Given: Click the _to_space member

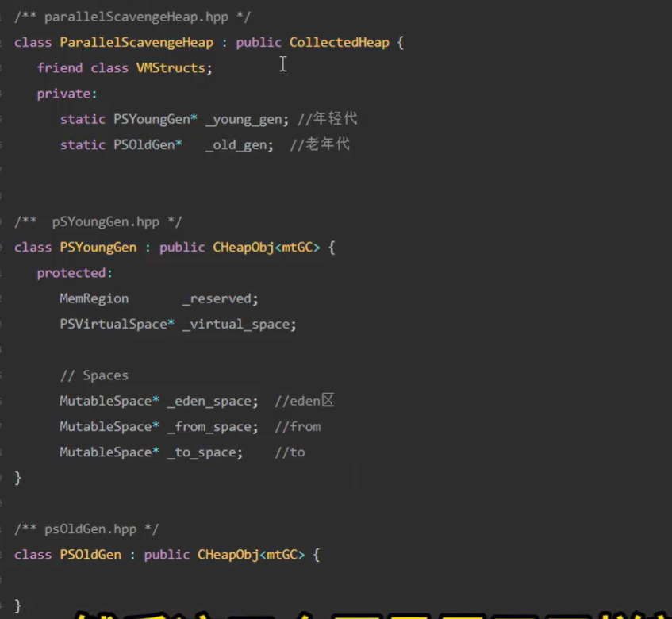Looking at the screenshot, I should pos(205,452).
